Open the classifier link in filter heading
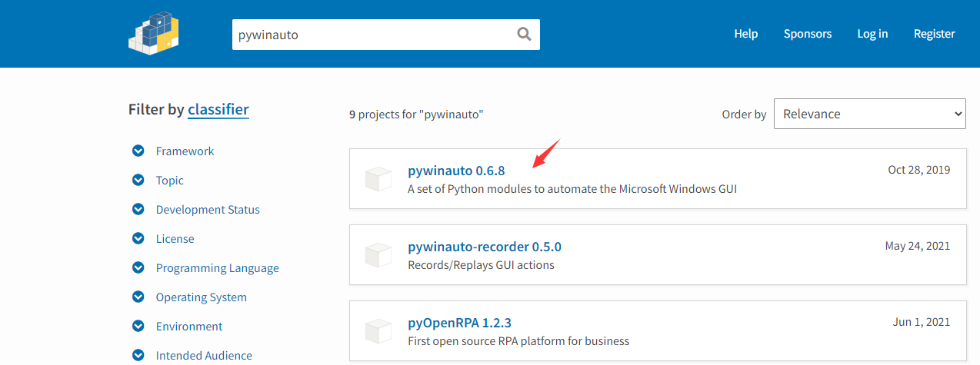Viewport: 980px width, 365px height. click(218, 109)
